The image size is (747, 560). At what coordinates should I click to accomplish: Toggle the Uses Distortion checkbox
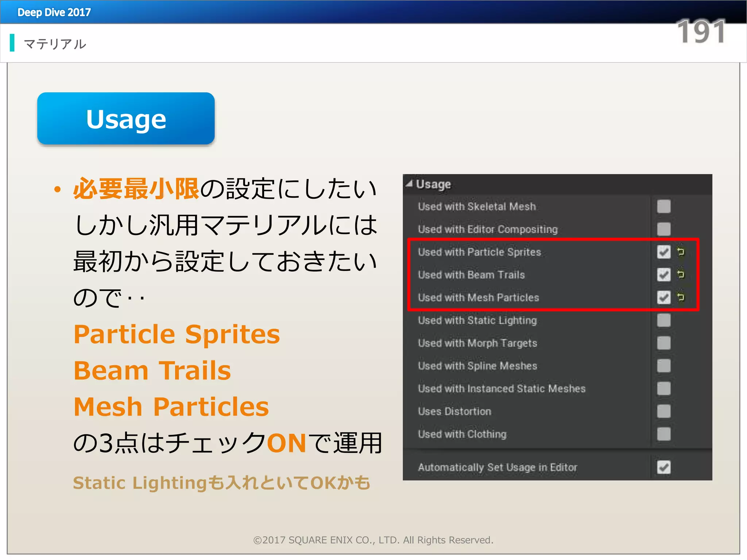(663, 411)
